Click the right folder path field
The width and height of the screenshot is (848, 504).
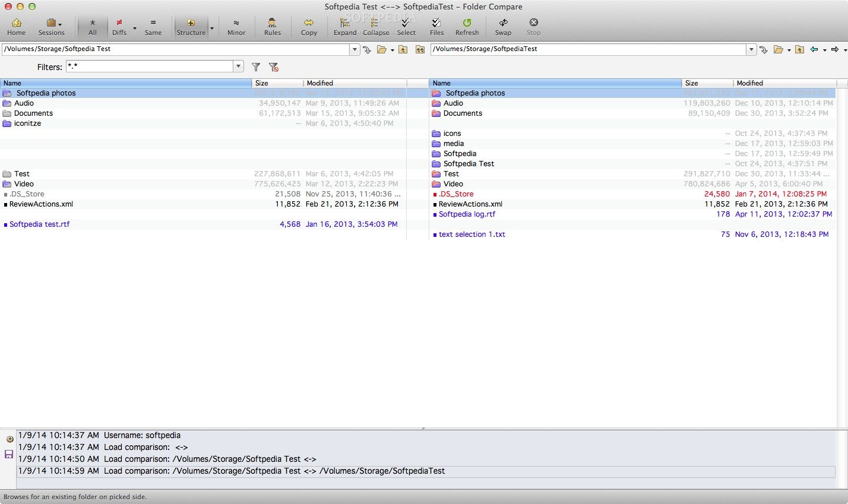(x=588, y=49)
